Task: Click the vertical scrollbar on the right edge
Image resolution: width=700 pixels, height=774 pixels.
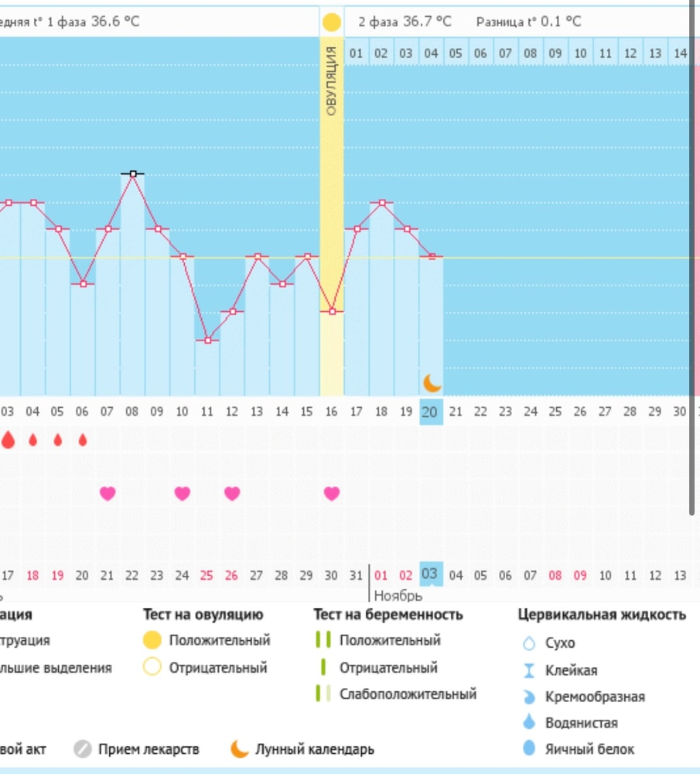Action: click(x=691, y=255)
